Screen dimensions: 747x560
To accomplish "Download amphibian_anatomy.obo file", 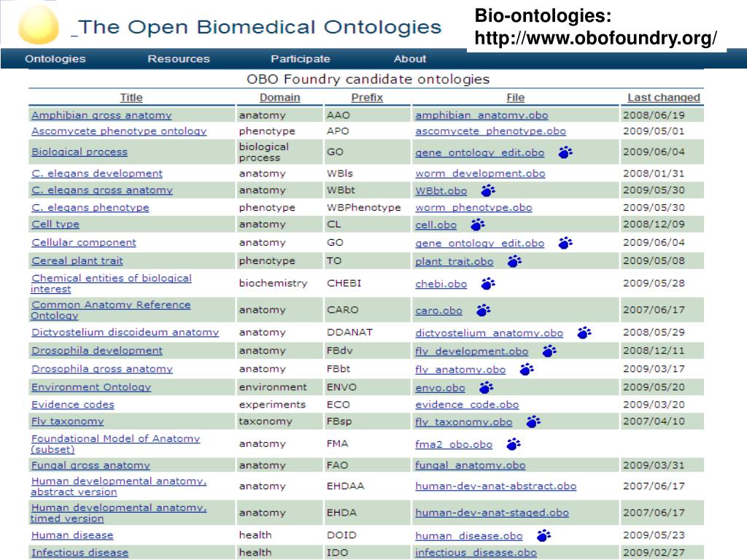I will click(x=481, y=115).
